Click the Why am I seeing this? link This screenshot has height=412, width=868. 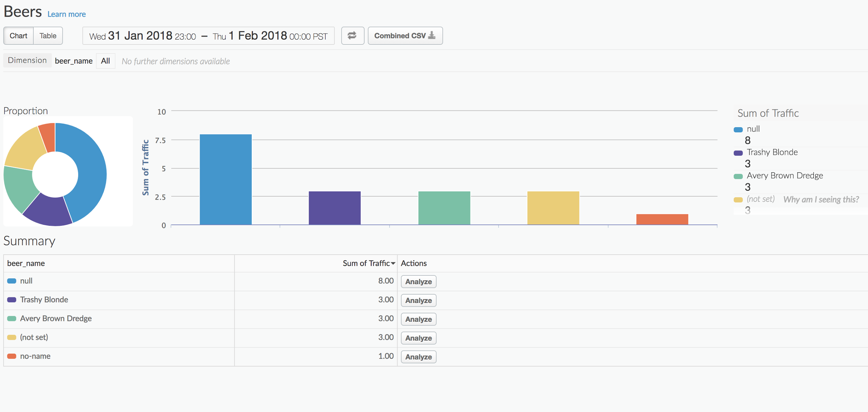[x=821, y=199]
